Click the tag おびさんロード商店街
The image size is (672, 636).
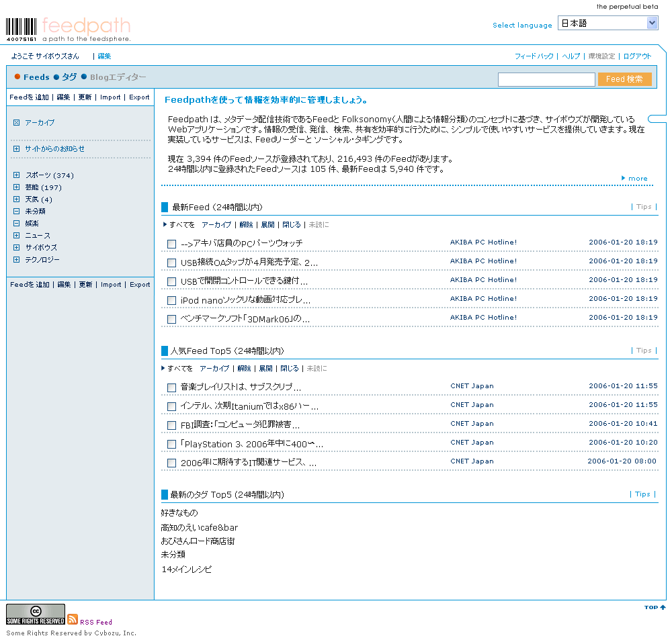(198, 541)
